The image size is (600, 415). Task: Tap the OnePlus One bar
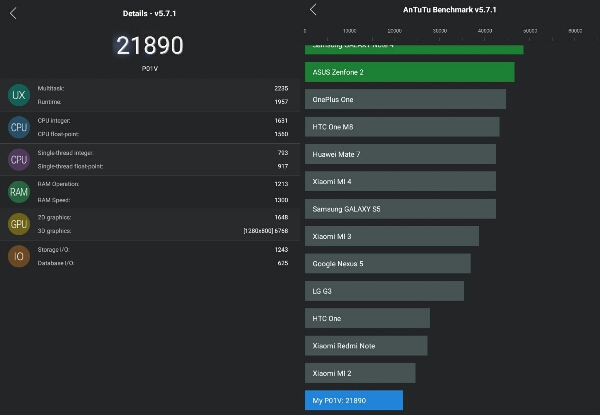pos(406,99)
